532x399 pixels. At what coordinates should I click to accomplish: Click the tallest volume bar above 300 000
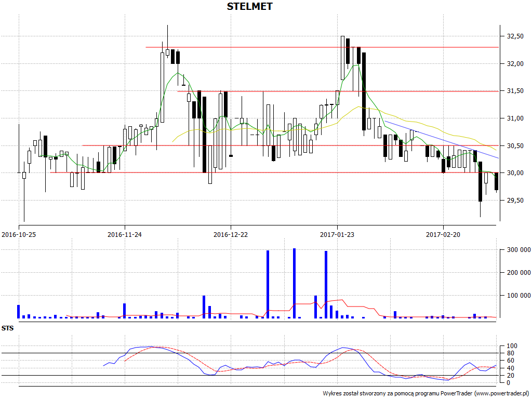point(294,283)
